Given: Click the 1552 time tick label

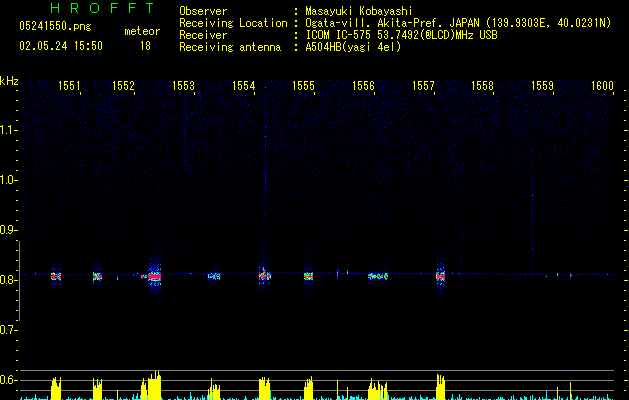Looking at the screenshot, I should click(123, 86).
